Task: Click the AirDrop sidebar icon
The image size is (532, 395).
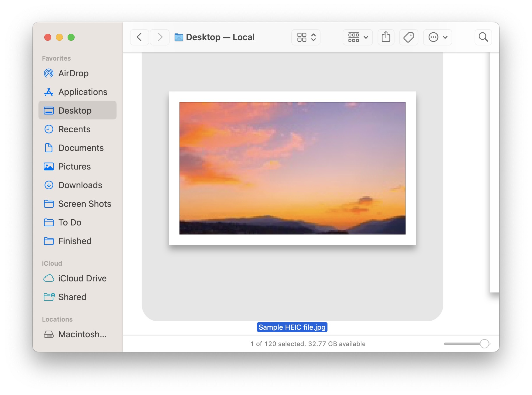Action: pos(49,73)
